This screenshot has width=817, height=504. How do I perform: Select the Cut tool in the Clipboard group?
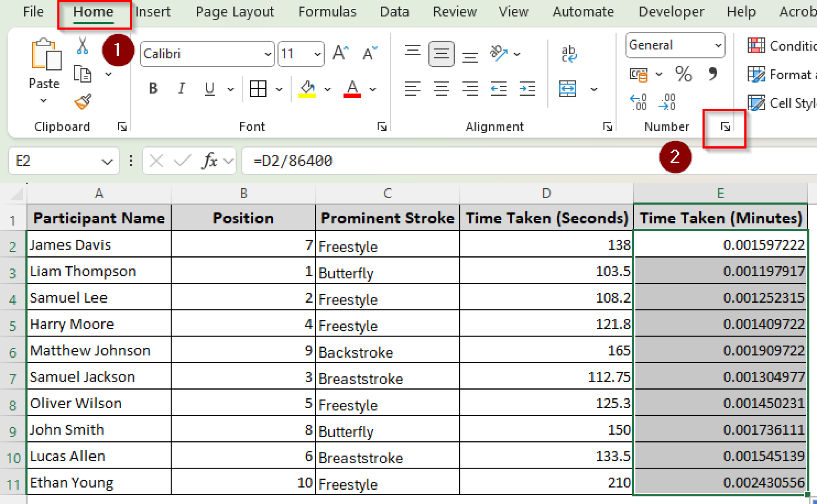[x=82, y=45]
